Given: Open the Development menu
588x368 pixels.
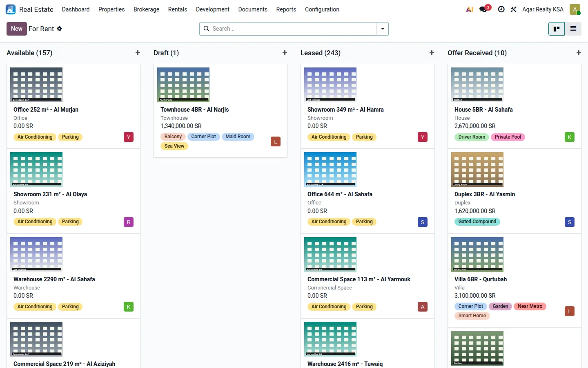Looking at the screenshot, I should (213, 9).
